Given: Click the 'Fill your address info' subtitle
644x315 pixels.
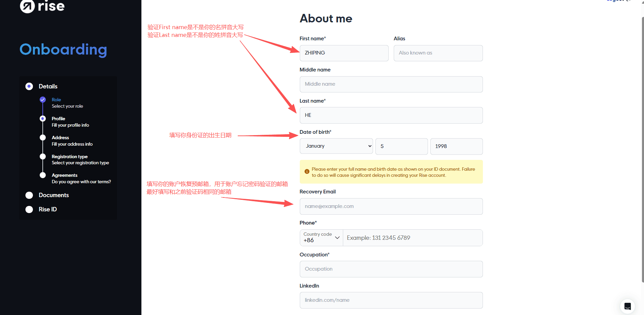Looking at the screenshot, I should point(72,144).
